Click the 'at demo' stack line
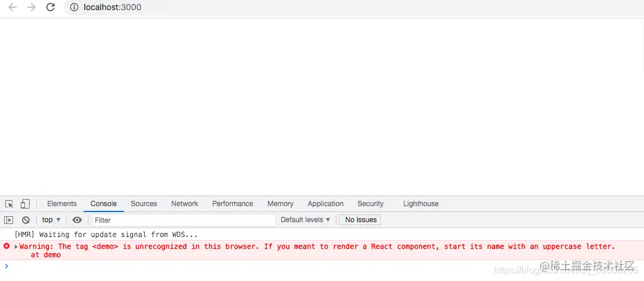 46,255
